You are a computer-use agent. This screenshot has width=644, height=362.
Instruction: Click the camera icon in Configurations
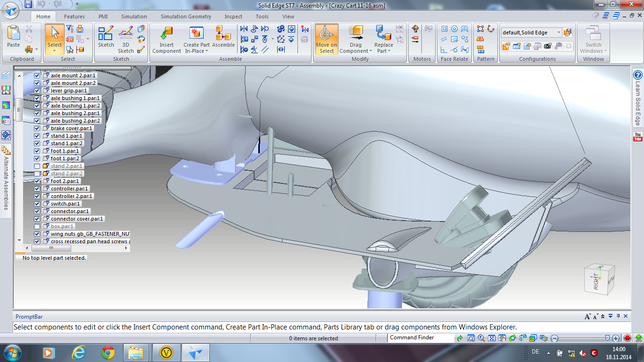tap(547, 46)
